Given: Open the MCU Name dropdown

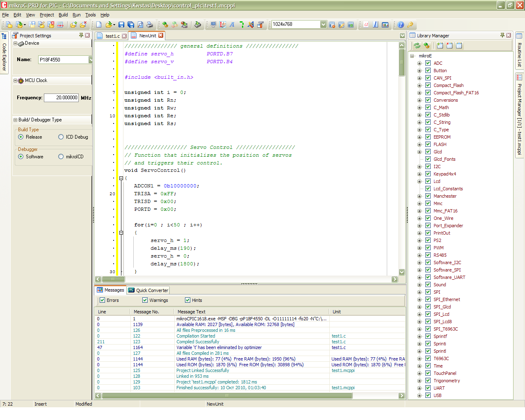Looking at the screenshot, I should (91, 60).
